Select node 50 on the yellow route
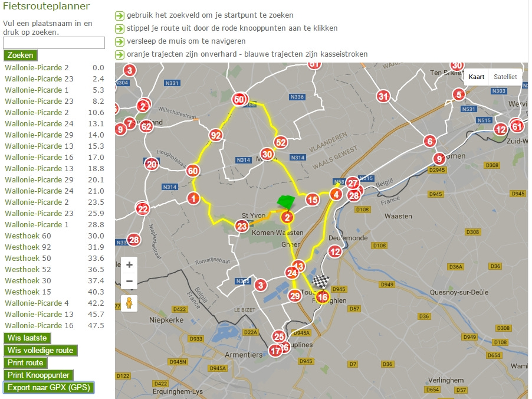 [239, 100]
